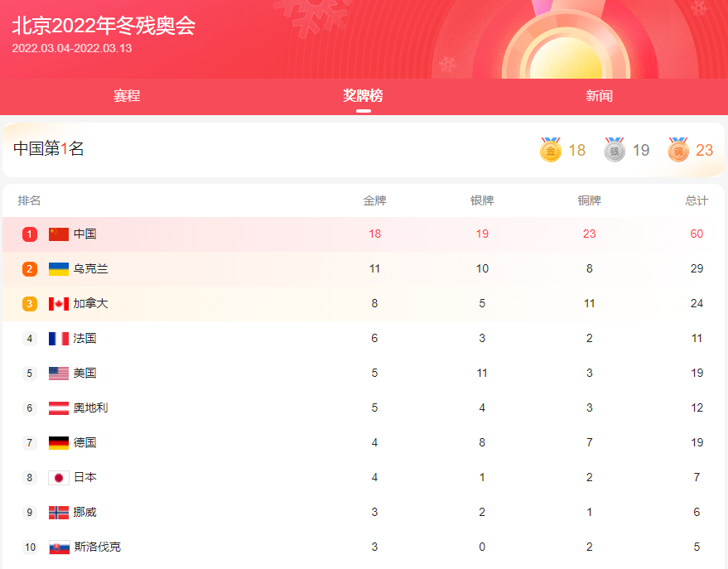Viewport: 728px width, 569px height.
Task: Click the 北京2022年冬残奥会 page title
Action: [x=104, y=26]
